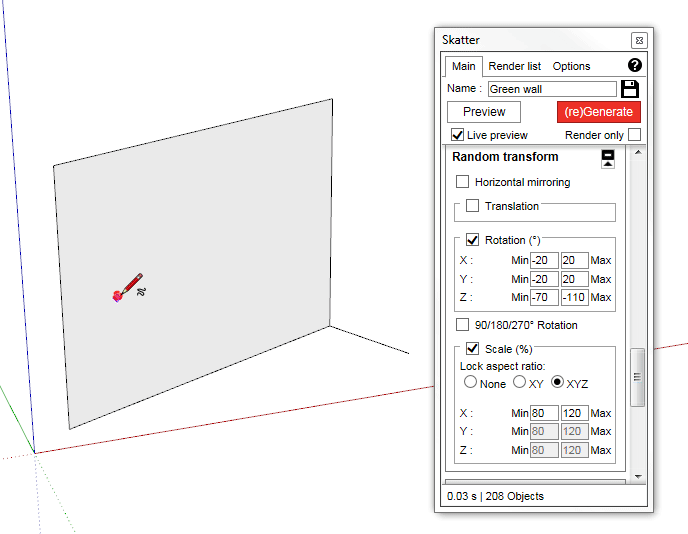
Task: Select the XY lock aspect ratio option
Action: [x=519, y=383]
